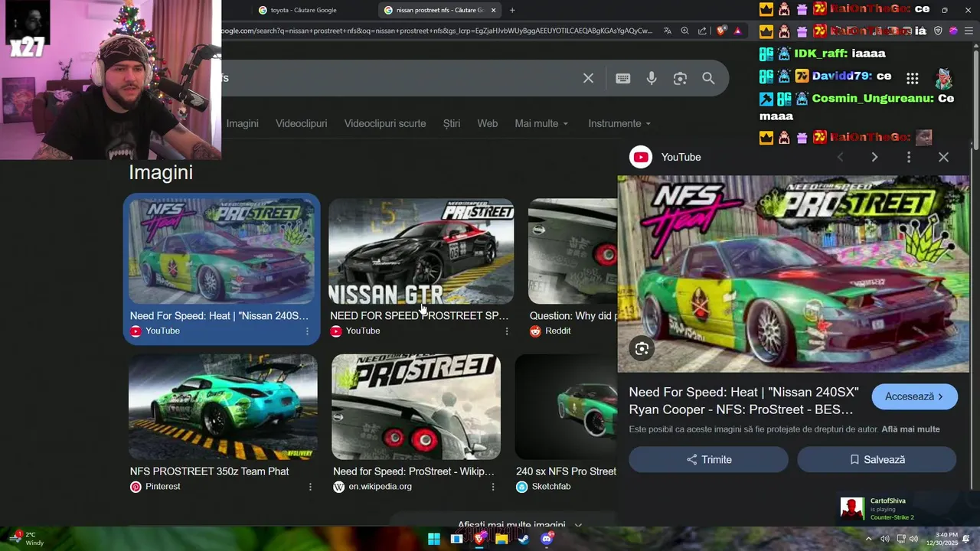This screenshot has width=980, height=551.
Task: Clear the Google search box text
Action: pyautogui.click(x=588, y=78)
